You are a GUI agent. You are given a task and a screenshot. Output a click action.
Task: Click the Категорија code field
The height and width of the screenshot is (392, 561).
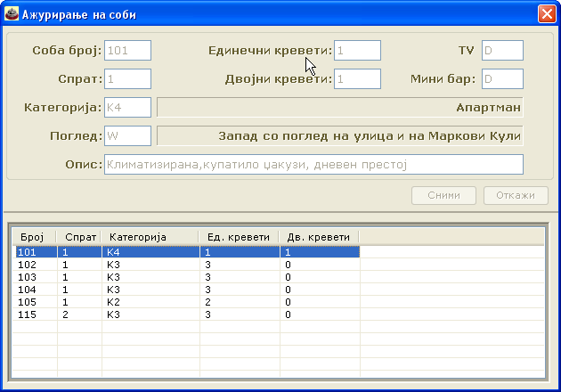(127, 108)
